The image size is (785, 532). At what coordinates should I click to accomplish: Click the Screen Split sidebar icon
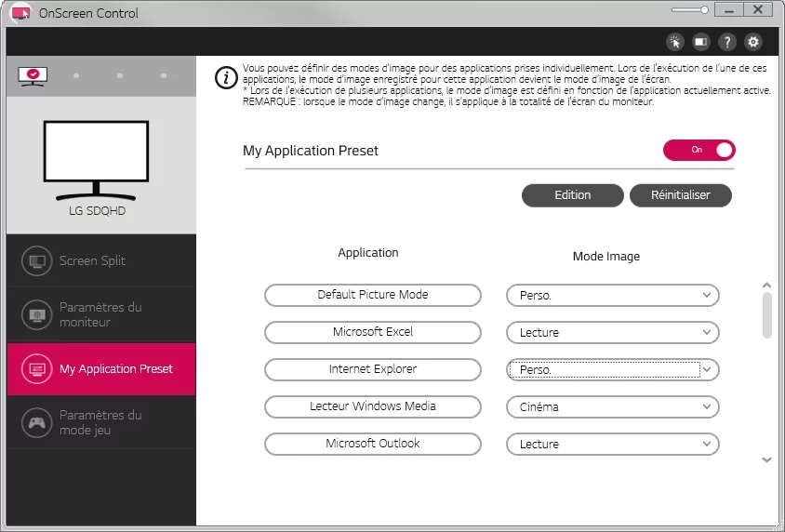(37, 260)
